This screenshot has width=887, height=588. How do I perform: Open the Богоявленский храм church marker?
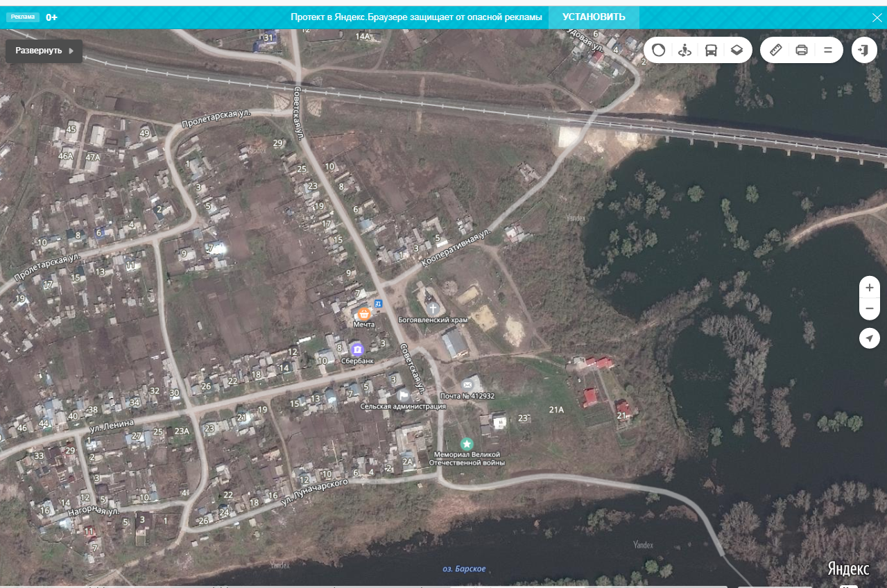433,308
